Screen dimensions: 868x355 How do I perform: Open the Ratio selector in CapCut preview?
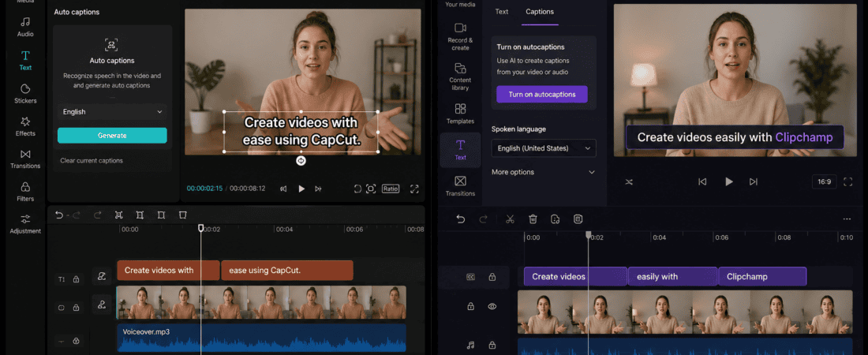pos(391,189)
